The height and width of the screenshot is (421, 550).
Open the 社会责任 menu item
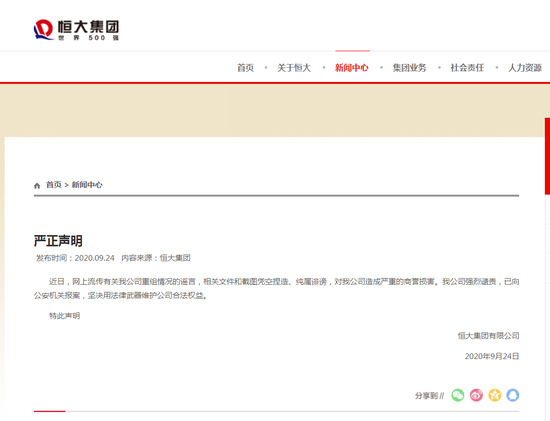pyautogui.click(x=467, y=67)
